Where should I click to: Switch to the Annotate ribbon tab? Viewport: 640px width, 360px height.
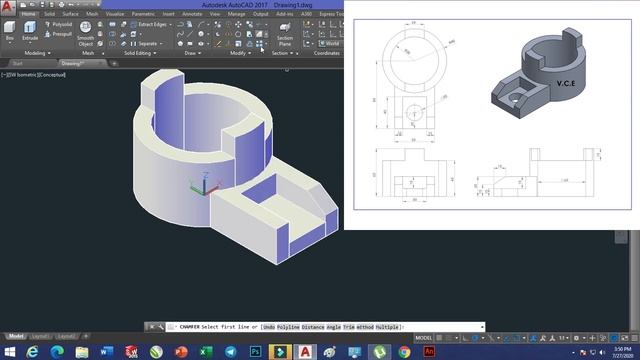pos(192,14)
